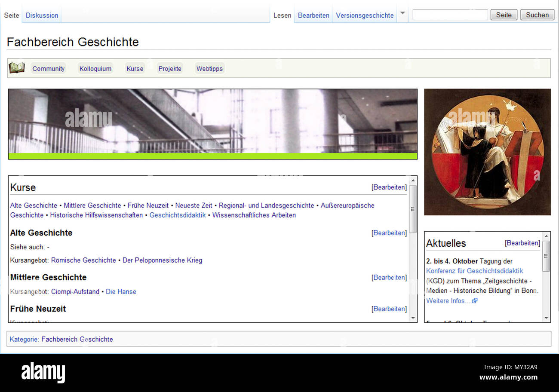Open the Geschichtsdidaktik link

[x=178, y=215]
